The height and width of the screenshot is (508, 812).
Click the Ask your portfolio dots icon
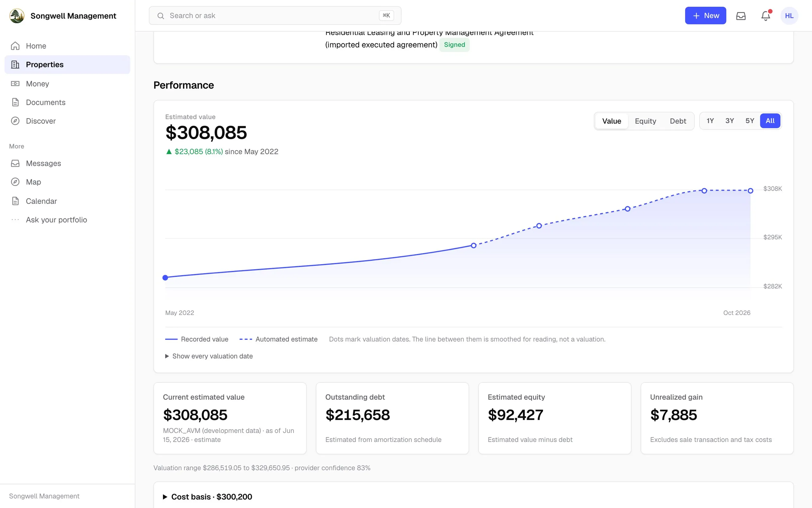point(15,220)
